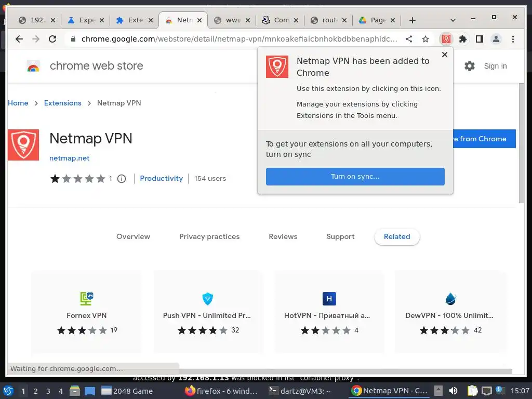This screenshot has height=399, width=532.
Task: Open Chrome's three-dot menu
Action: point(513,39)
